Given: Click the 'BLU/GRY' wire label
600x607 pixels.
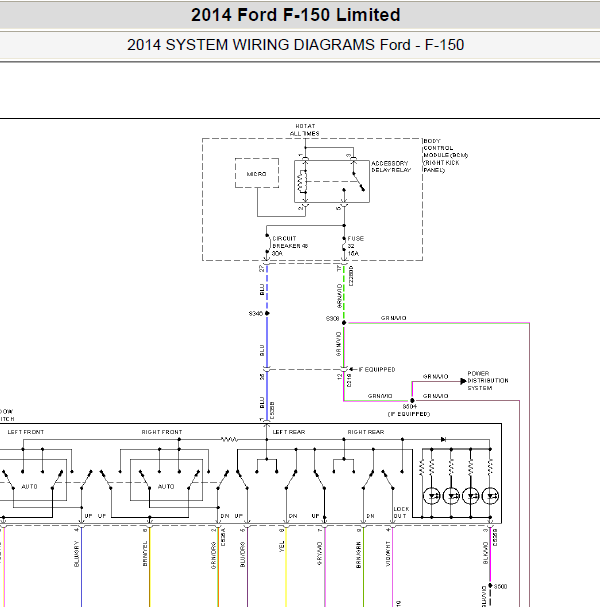Looking at the screenshot, I should pos(76,554).
